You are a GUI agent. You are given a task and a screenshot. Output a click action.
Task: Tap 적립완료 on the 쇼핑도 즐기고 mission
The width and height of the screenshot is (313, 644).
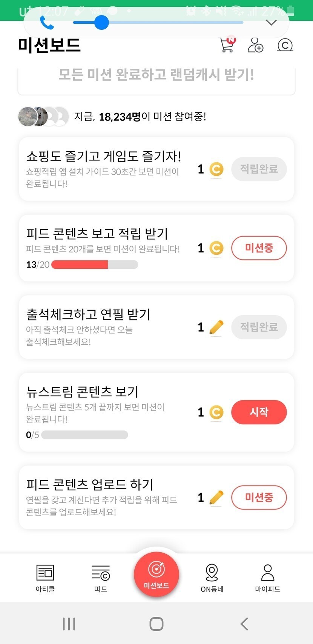coord(259,169)
